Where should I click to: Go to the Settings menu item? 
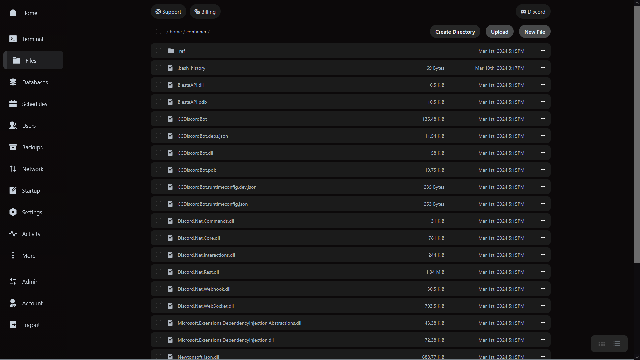click(32, 212)
